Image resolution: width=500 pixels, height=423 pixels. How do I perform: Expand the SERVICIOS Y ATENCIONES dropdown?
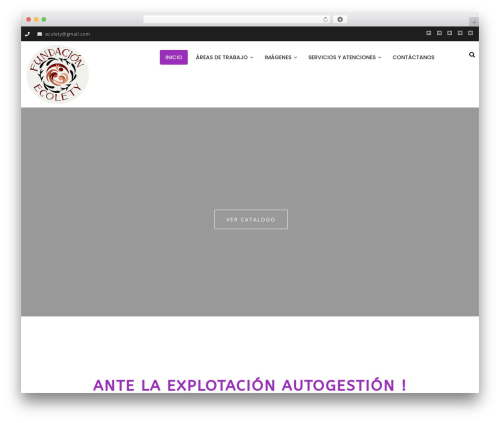pyautogui.click(x=345, y=57)
